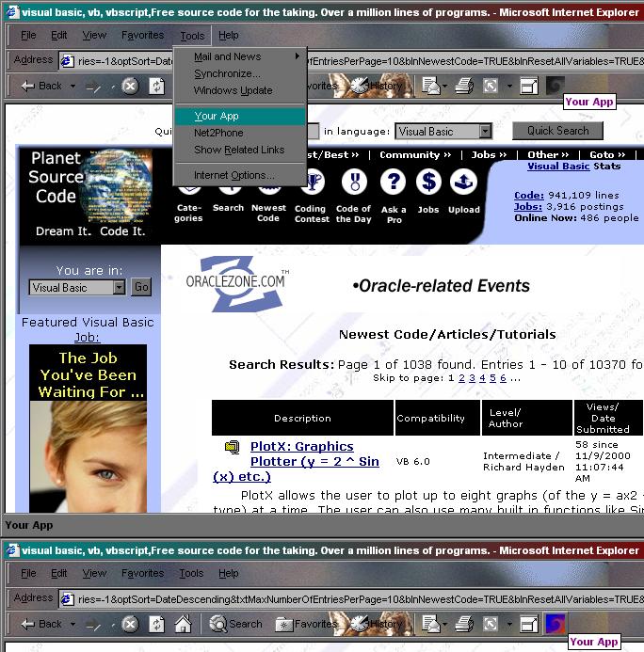The image size is (644, 652).
Task: Click the Refresh icon in top toolbar
Action: tap(157, 86)
